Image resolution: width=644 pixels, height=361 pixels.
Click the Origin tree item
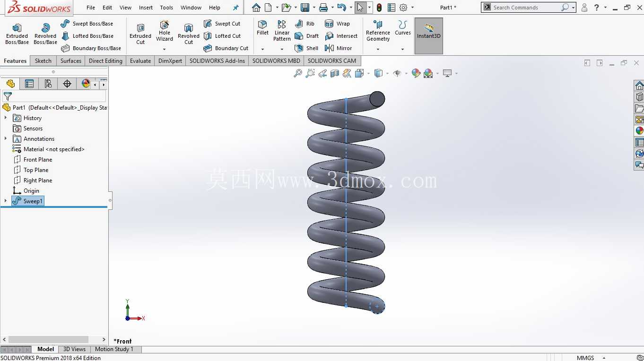coord(26,191)
